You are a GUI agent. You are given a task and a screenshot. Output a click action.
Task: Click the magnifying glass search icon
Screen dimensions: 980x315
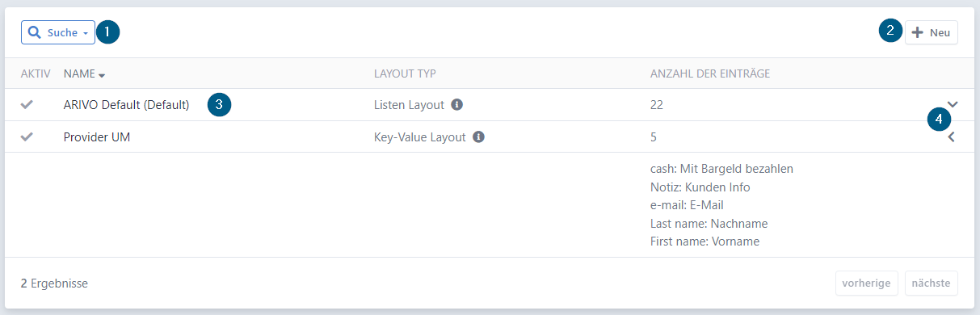35,32
